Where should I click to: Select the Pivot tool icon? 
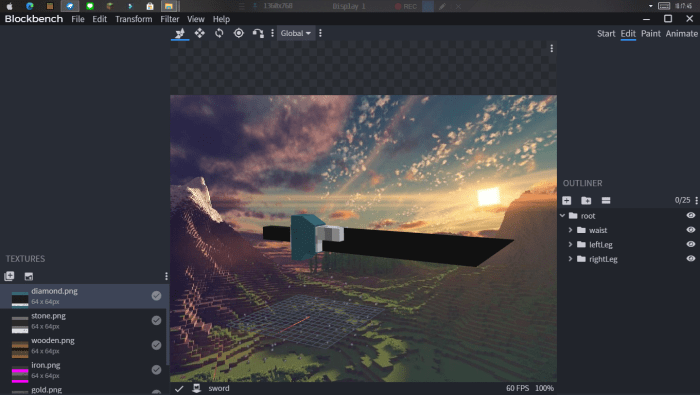coord(239,33)
